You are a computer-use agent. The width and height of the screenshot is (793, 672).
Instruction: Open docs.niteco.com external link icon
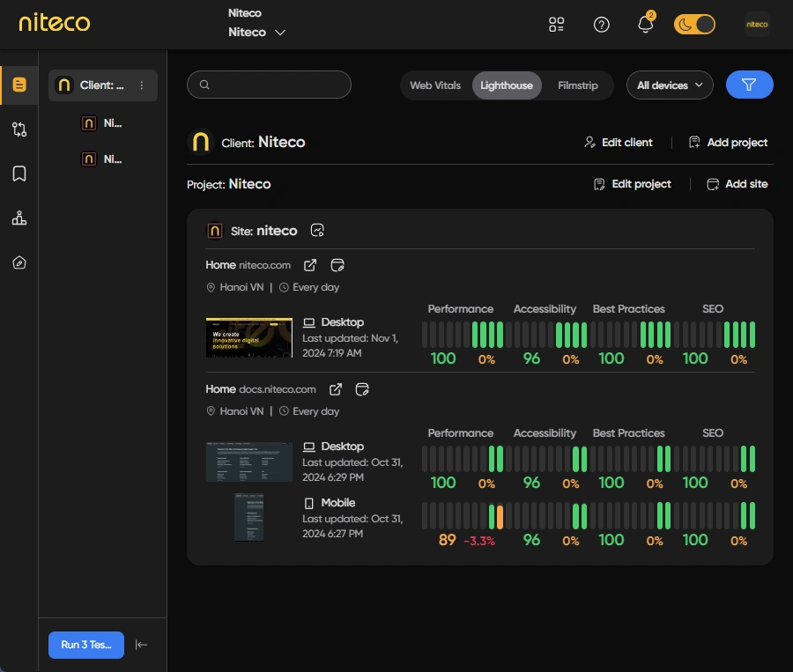336,389
